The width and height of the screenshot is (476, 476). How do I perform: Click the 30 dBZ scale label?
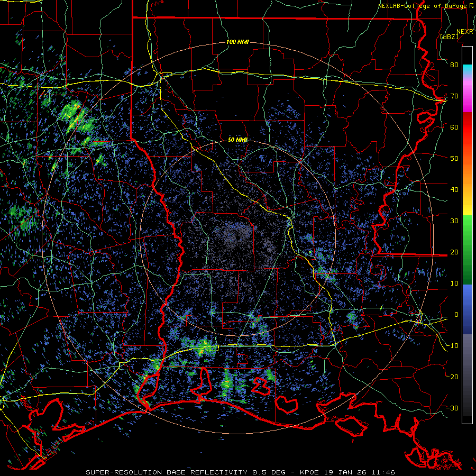click(x=454, y=221)
